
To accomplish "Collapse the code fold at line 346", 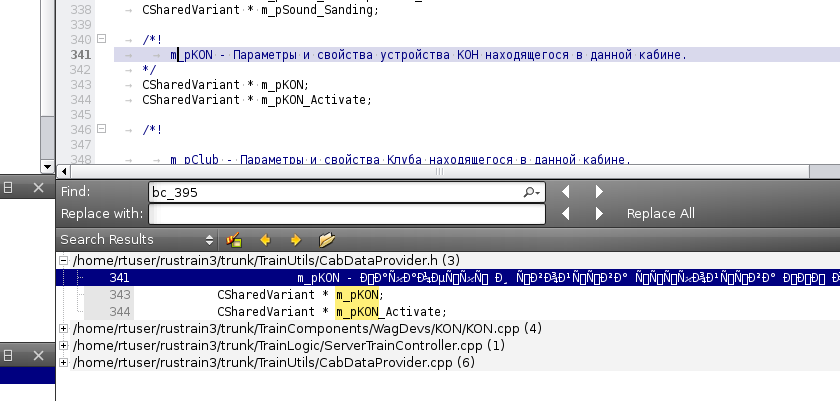I will click(x=101, y=129).
